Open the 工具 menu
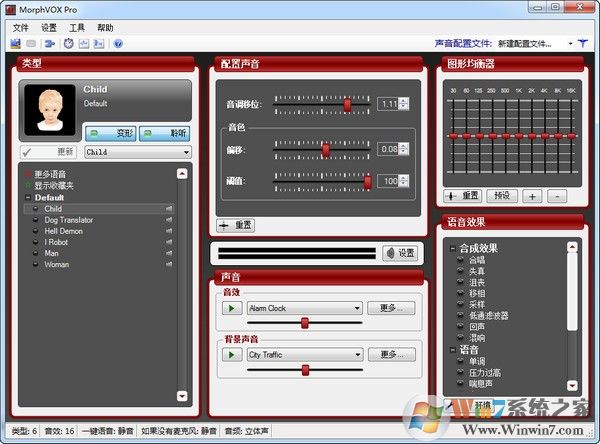 coord(77,28)
